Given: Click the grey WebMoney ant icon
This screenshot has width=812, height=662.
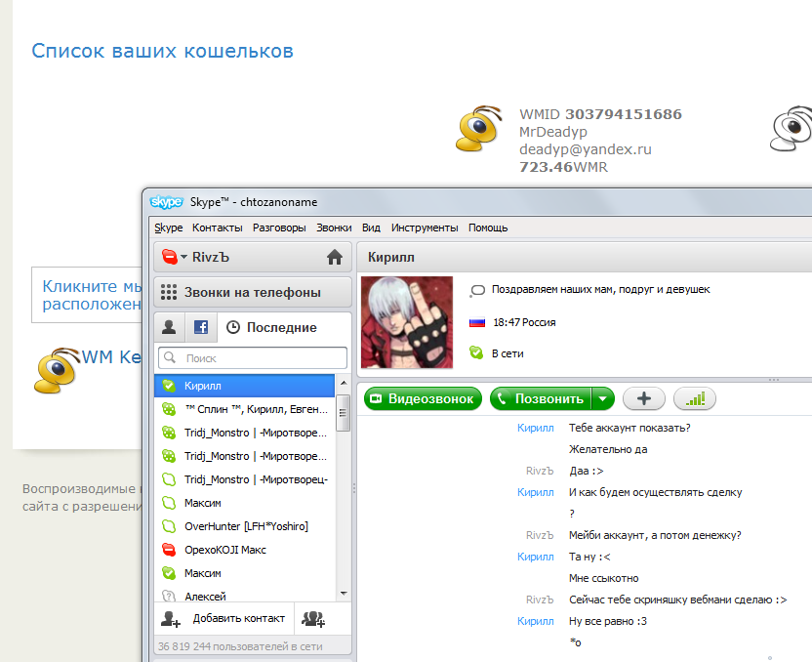Looking at the screenshot, I should point(791,129).
